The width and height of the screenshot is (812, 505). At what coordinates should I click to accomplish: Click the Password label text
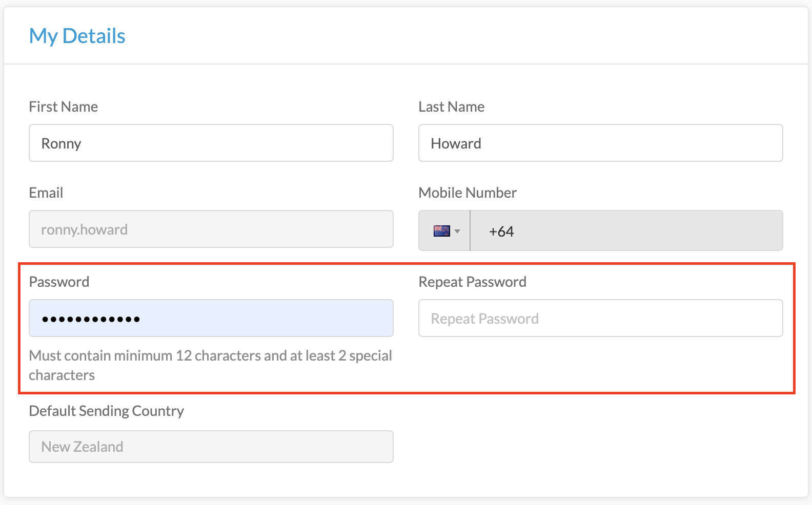59,282
